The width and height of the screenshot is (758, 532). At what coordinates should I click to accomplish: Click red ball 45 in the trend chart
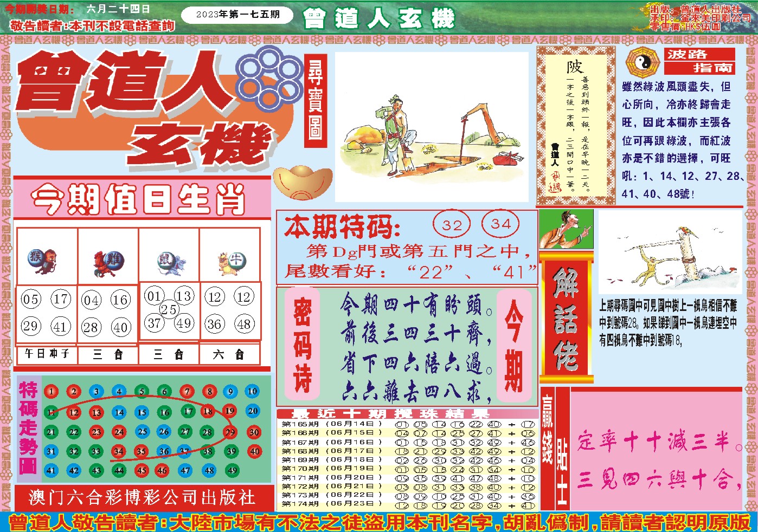(142, 470)
